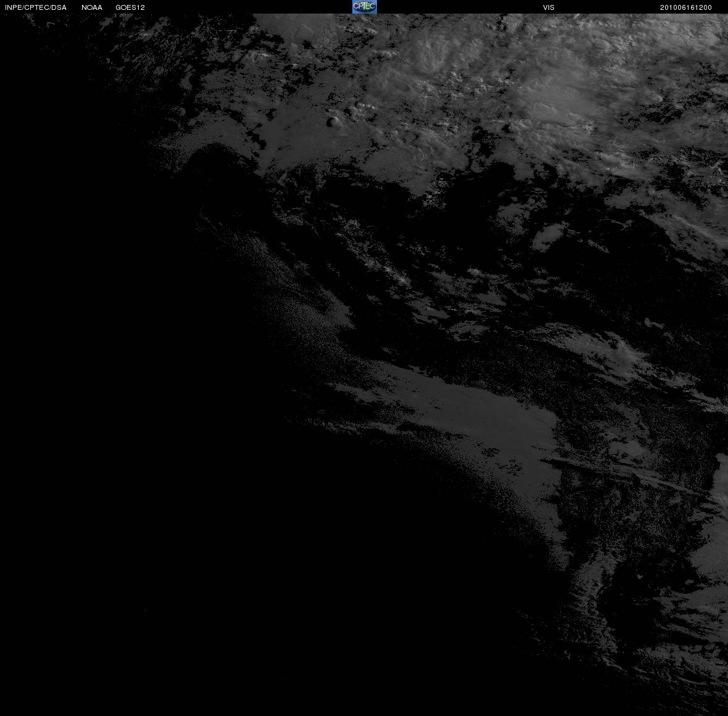Click the grainy speckled cloud band at the terminator edge

(x=297, y=298)
